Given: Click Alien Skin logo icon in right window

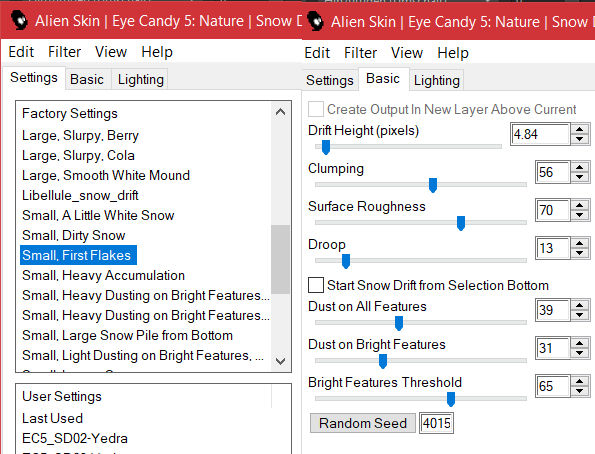Looking at the screenshot, I should 315,22.
